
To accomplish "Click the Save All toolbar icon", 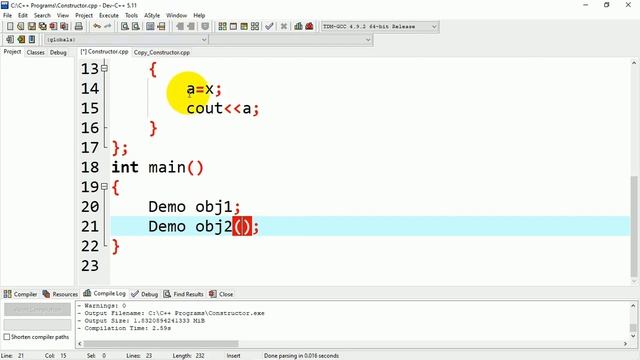I will (x=42, y=27).
